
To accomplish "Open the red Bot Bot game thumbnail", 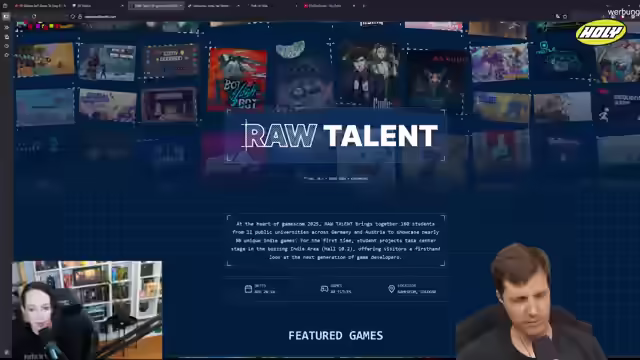I will [x=238, y=80].
